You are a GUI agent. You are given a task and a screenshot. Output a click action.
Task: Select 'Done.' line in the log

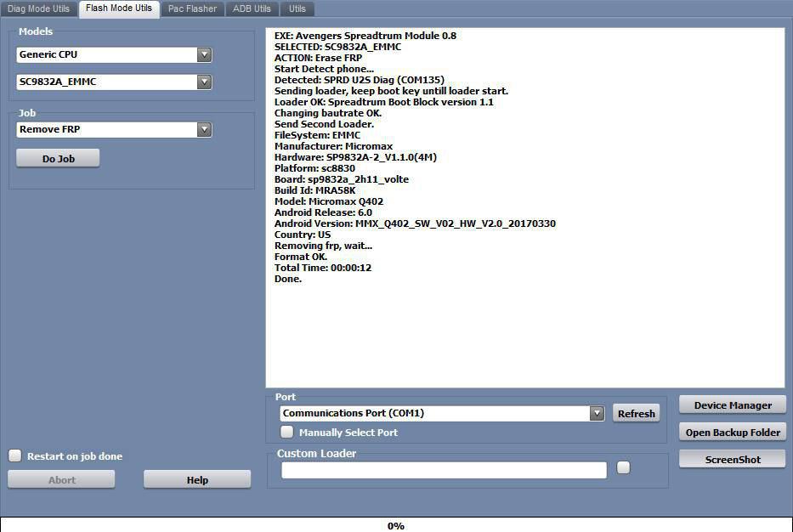point(288,279)
